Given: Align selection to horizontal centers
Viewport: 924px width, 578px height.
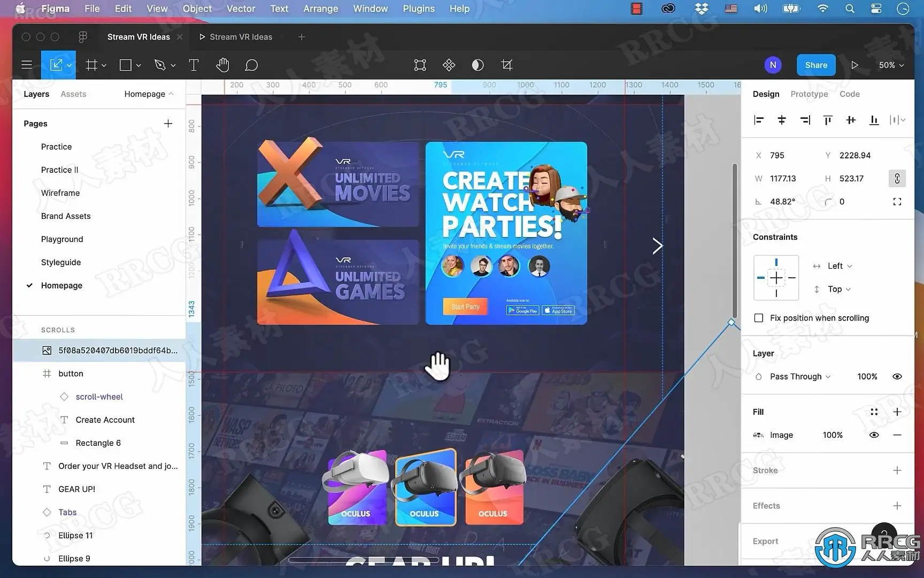Looking at the screenshot, I should (x=782, y=120).
